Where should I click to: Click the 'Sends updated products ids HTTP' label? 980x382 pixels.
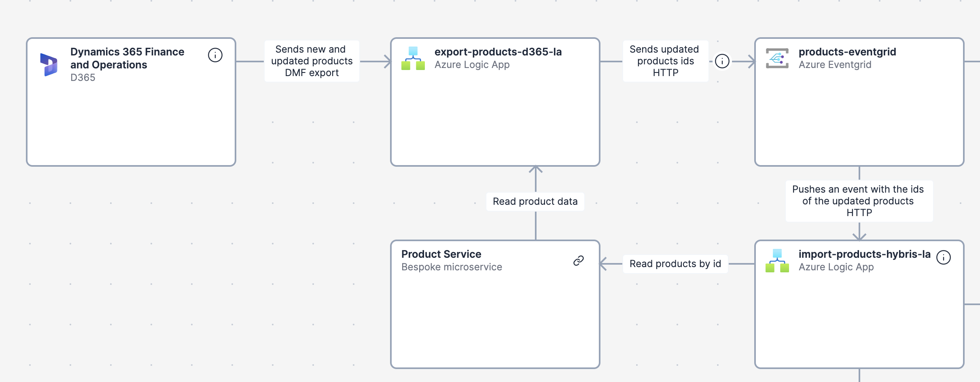click(665, 61)
